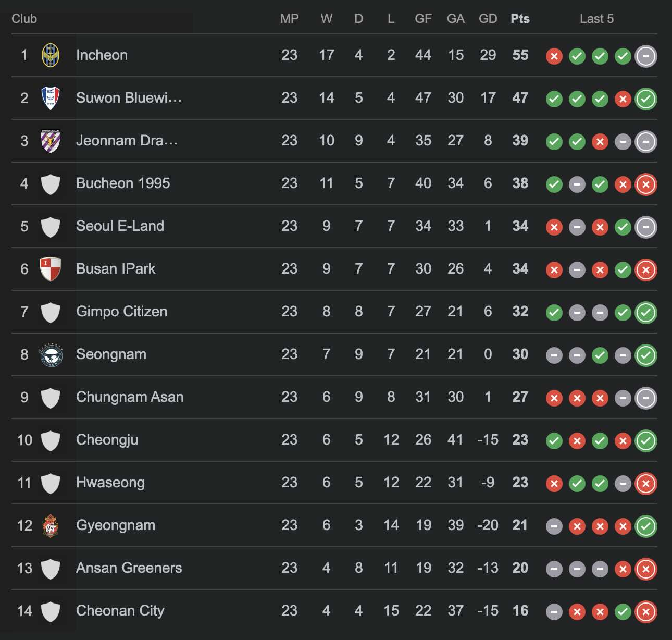Click Suwon Bluewings' latest win result icon

[646, 99]
